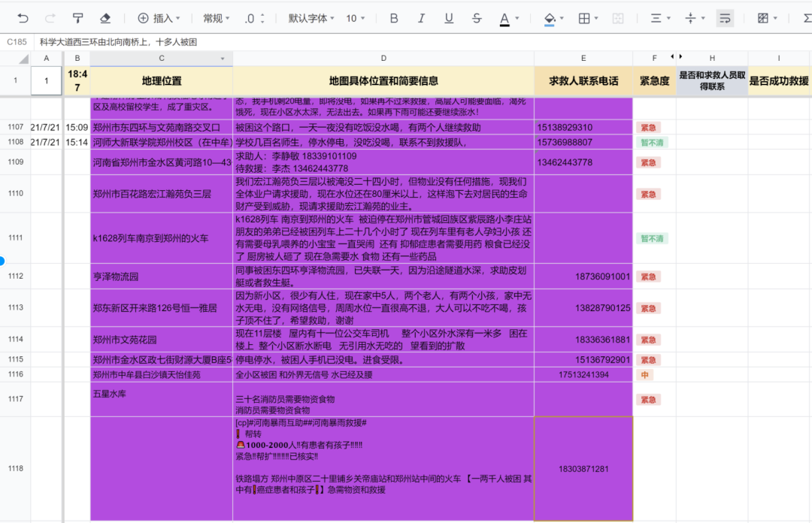Select column D header

383,59
